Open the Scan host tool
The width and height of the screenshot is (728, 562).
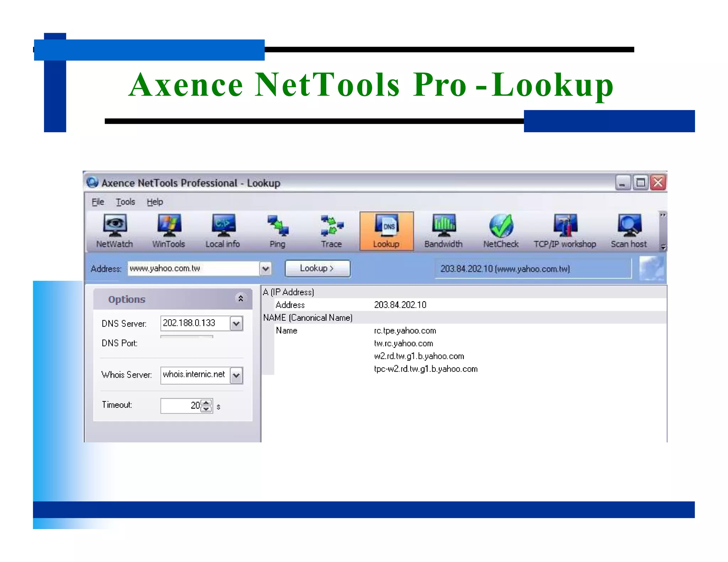pyautogui.click(x=629, y=231)
